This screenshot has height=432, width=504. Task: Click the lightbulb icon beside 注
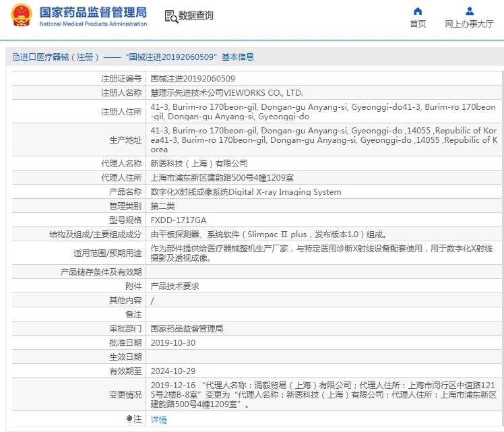click(130, 419)
